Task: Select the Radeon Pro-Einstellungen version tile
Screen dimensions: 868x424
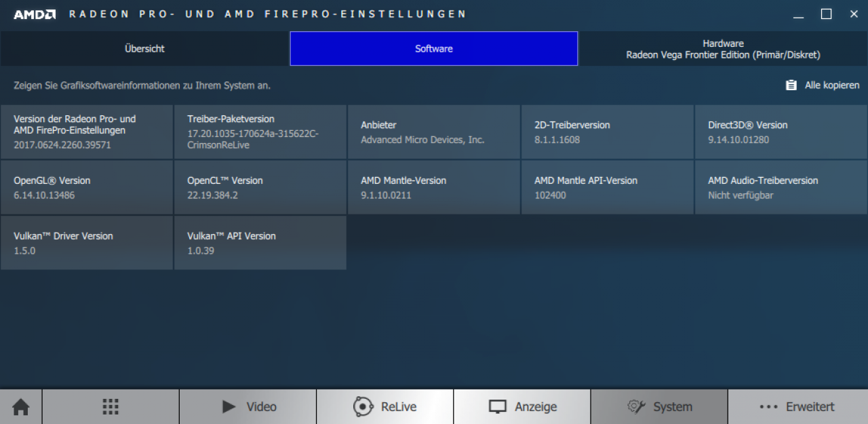Action: [x=87, y=132]
